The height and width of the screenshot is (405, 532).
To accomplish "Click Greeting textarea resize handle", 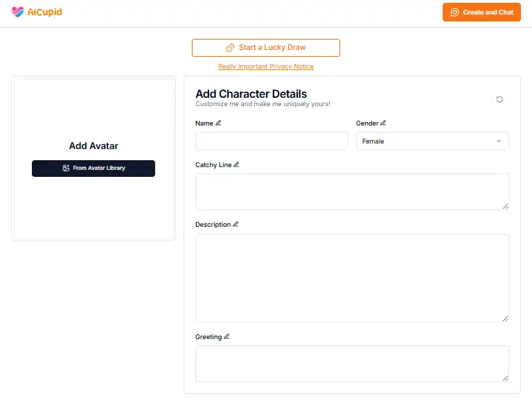I will coord(505,378).
